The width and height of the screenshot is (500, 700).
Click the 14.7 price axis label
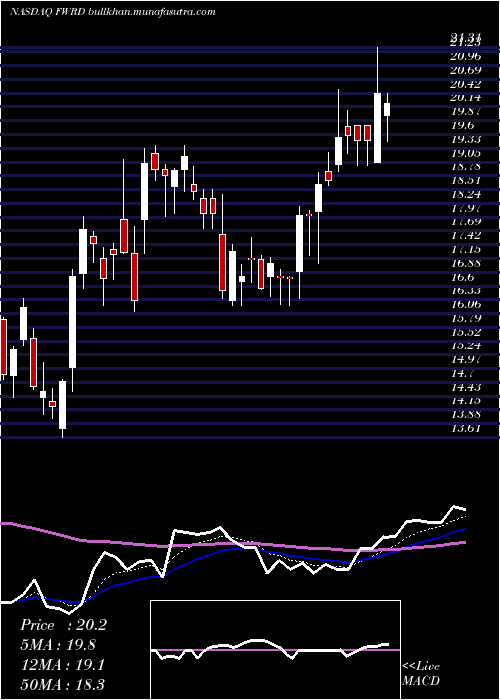[463, 374]
